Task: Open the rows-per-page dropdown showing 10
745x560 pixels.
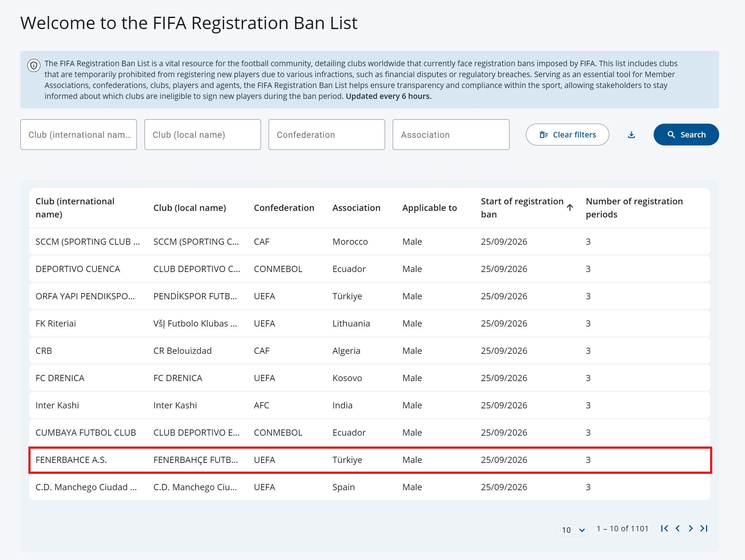Action: pos(572,530)
